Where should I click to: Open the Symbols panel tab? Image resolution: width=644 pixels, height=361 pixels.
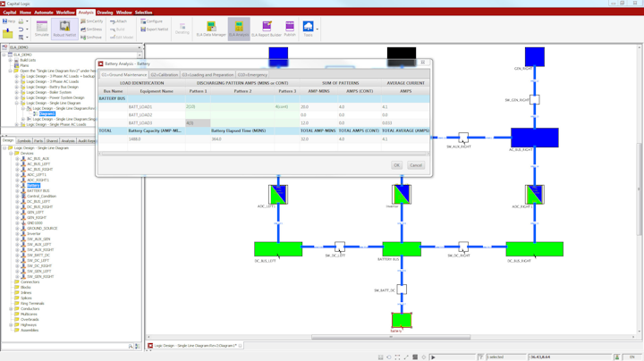pos(24,140)
